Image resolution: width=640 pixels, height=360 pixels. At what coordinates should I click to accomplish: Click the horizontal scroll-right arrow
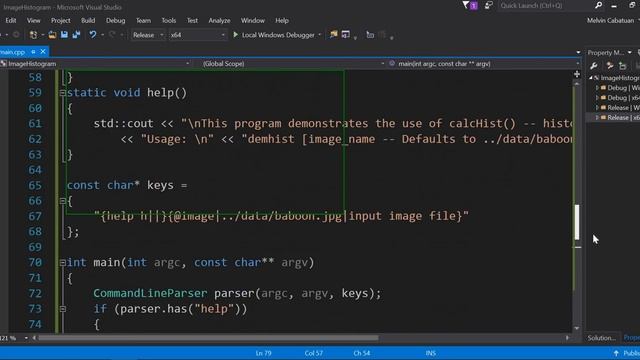pyautogui.click(x=567, y=338)
